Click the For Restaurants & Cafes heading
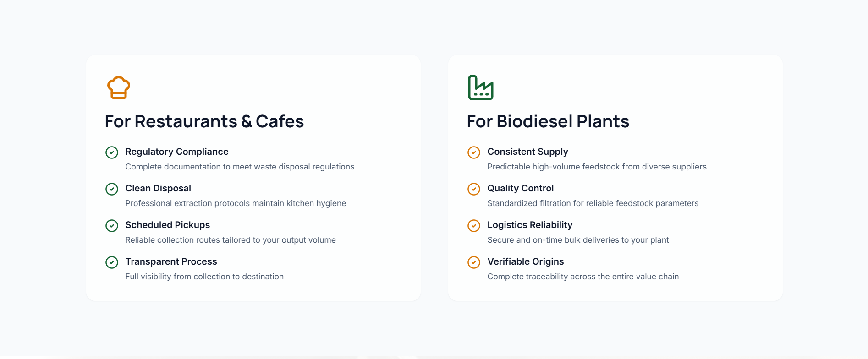The width and height of the screenshot is (868, 359). (204, 121)
